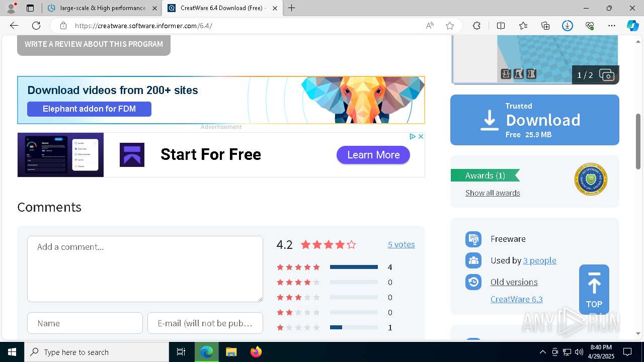Image resolution: width=644 pixels, height=362 pixels.
Task: Click the TOP scroll-up button
Action: coord(594,290)
